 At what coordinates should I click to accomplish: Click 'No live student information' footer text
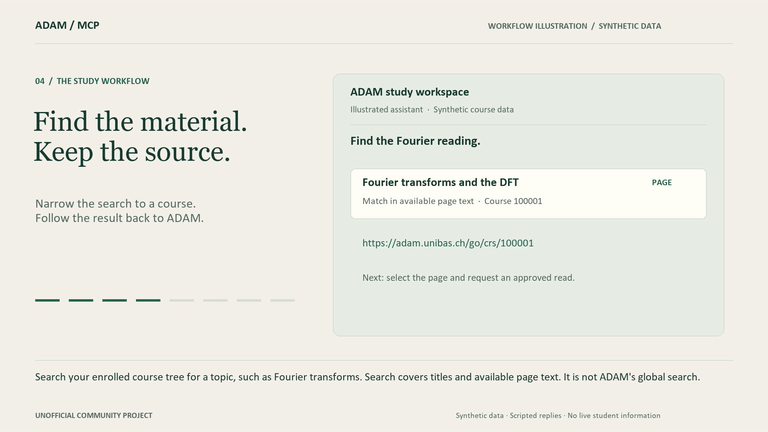click(x=614, y=415)
